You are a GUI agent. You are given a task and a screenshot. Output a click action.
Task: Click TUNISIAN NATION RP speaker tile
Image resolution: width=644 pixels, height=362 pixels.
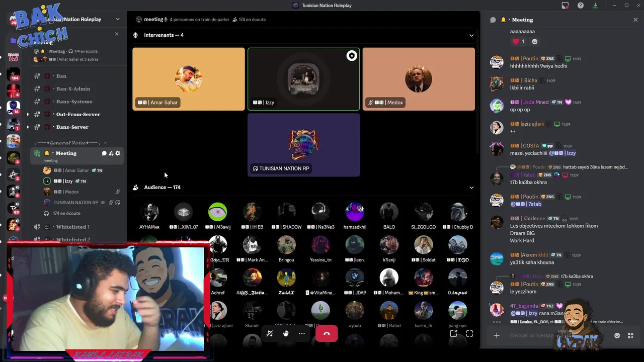click(303, 145)
